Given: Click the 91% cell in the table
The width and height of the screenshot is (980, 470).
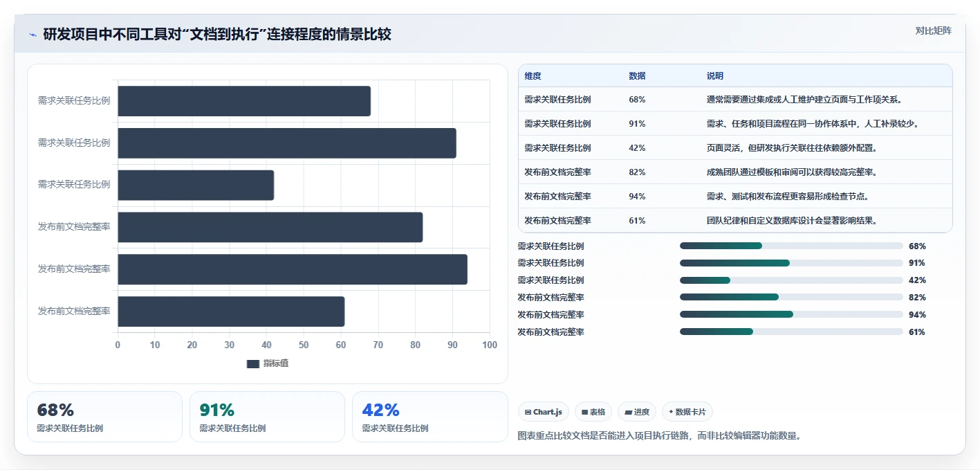Looking at the screenshot, I should [x=637, y=124].
